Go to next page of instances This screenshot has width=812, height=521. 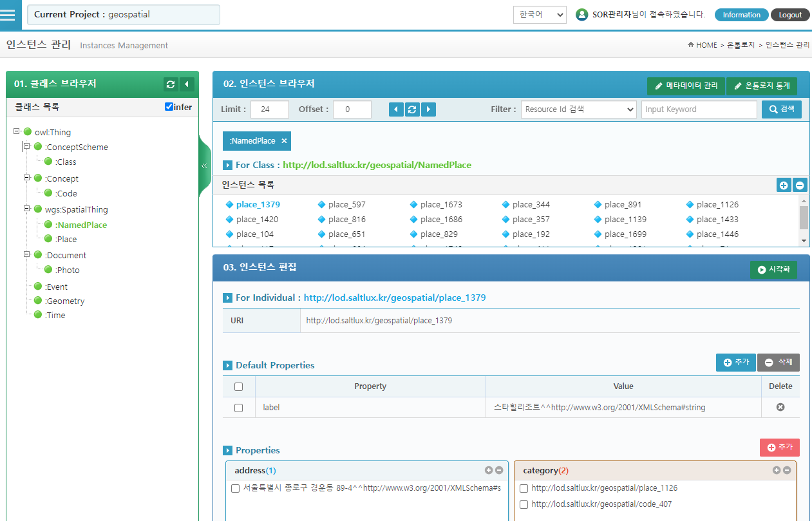pos(428,109)
